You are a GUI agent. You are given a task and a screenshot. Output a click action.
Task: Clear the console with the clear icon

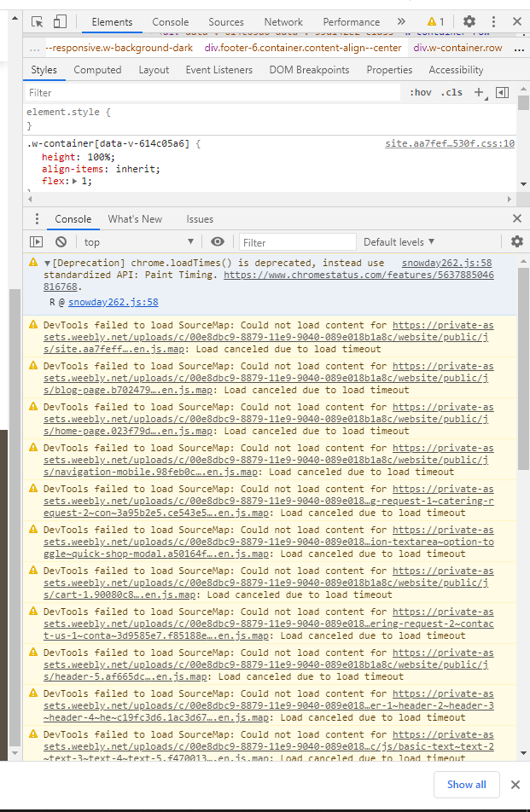pyautogui.click(x=61, y=242)
